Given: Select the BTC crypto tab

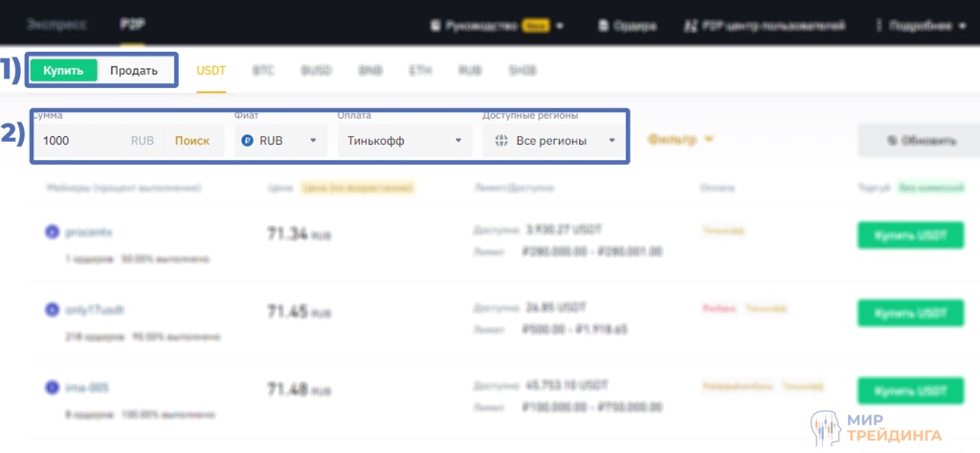Looking at the screenshot, I should pyautogui.click(x=263, y=71).
